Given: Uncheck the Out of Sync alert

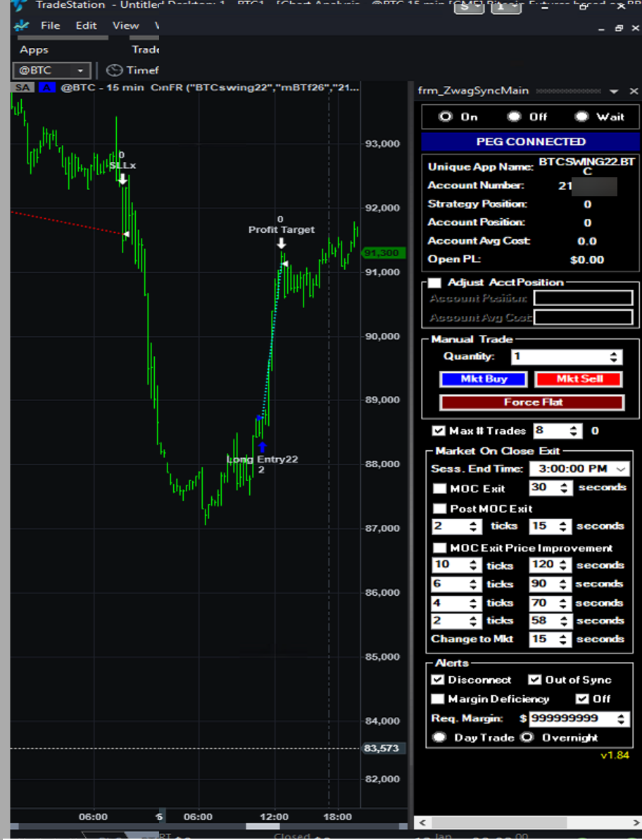Looking at the screenshot, I should [x=535, y=680].
